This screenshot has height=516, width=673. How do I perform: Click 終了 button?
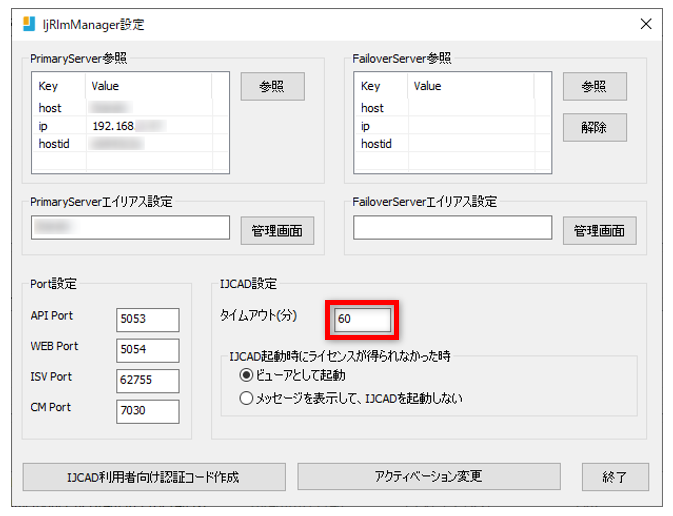615,477
